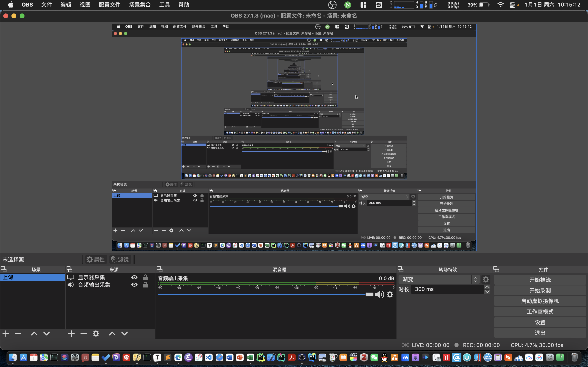Enter 工作室模式 studio mode

click(x=540, y=311)
